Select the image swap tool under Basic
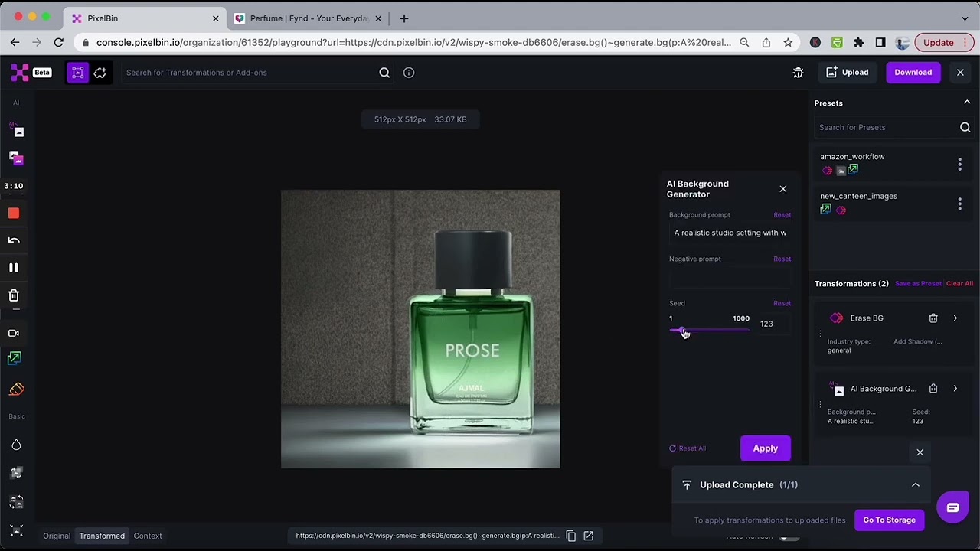 point(16,502)
